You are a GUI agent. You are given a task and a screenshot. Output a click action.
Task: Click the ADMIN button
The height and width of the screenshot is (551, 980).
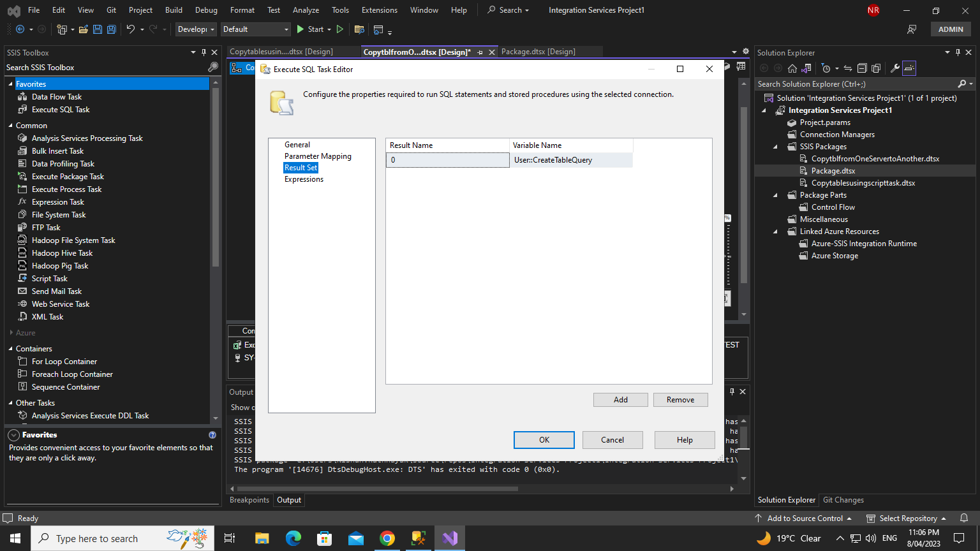coord(951,29)
